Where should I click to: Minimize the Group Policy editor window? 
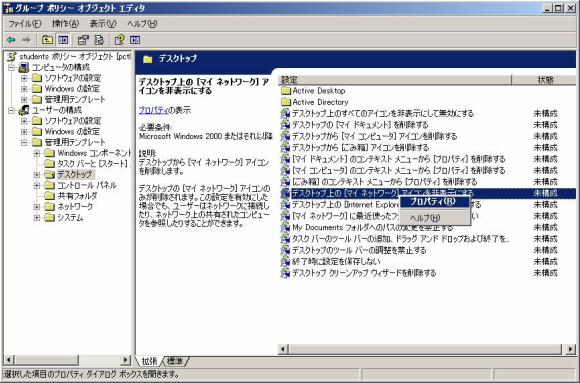tap(548, 8)
